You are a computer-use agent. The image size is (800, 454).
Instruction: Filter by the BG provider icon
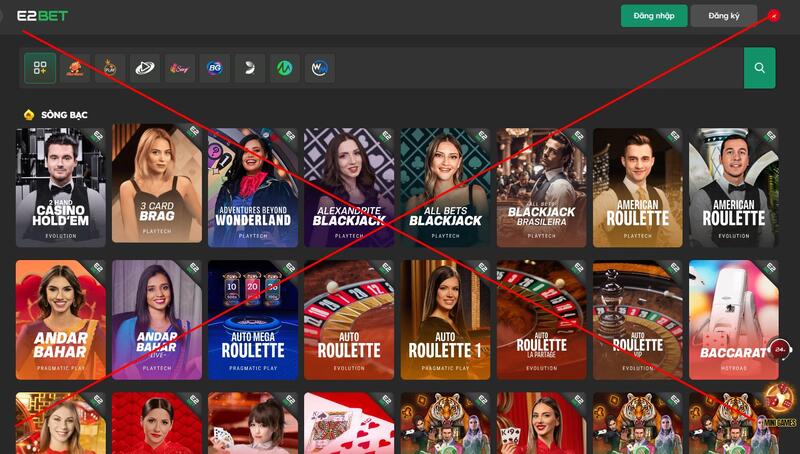(x=215, y=68)
